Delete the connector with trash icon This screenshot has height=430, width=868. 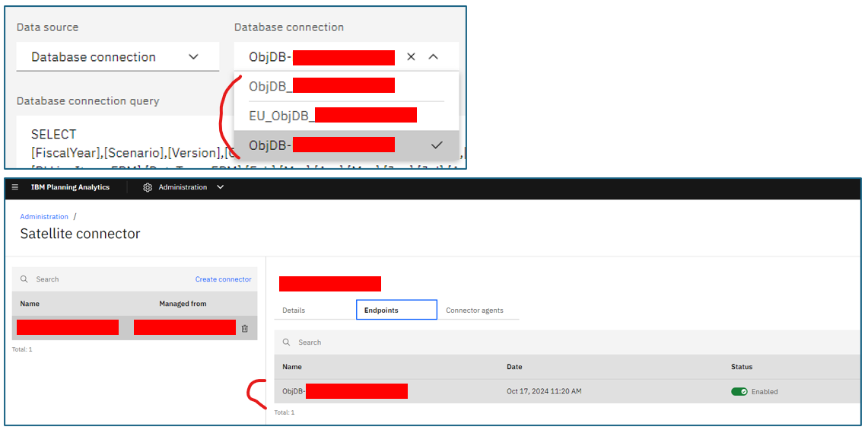tap(245, 328)
